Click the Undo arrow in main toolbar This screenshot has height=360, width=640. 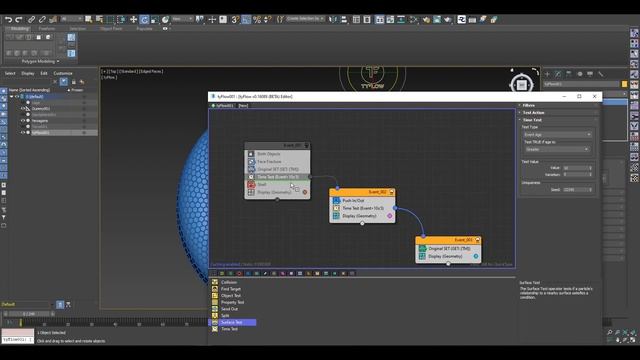8,19
